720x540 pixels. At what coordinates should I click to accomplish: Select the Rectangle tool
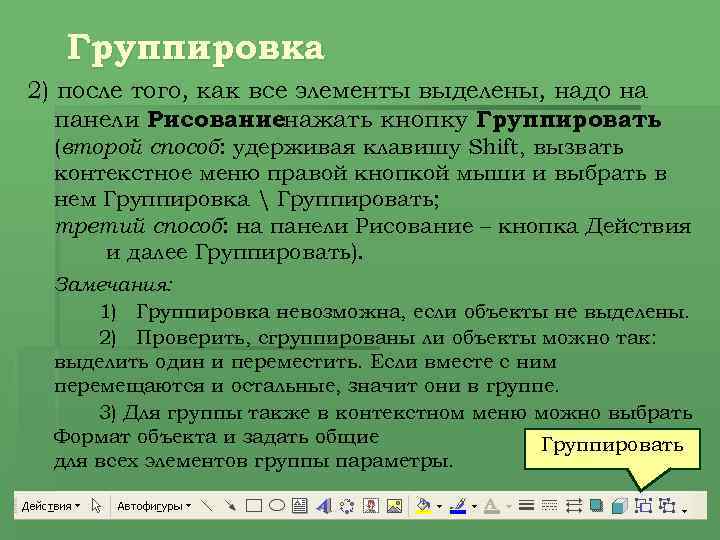pos(254,506)
